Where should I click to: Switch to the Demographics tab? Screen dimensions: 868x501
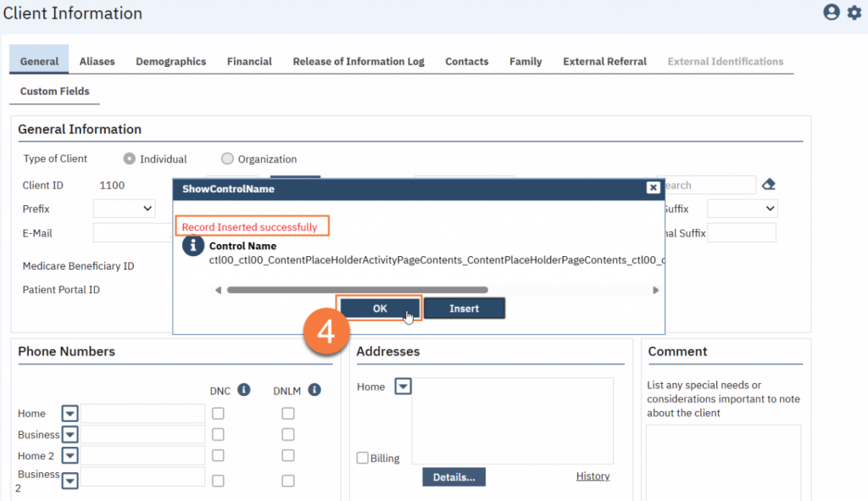pos(170,61)
